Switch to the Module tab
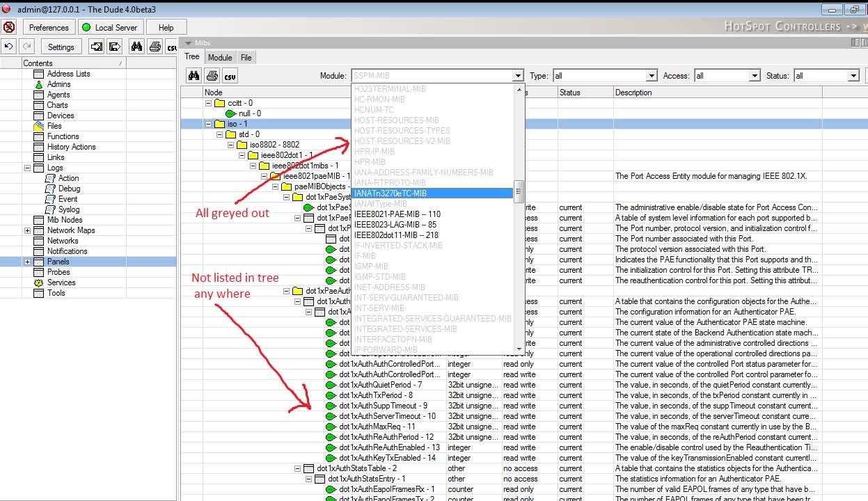Viewport: 868px width, 501px height. point(220,58)
